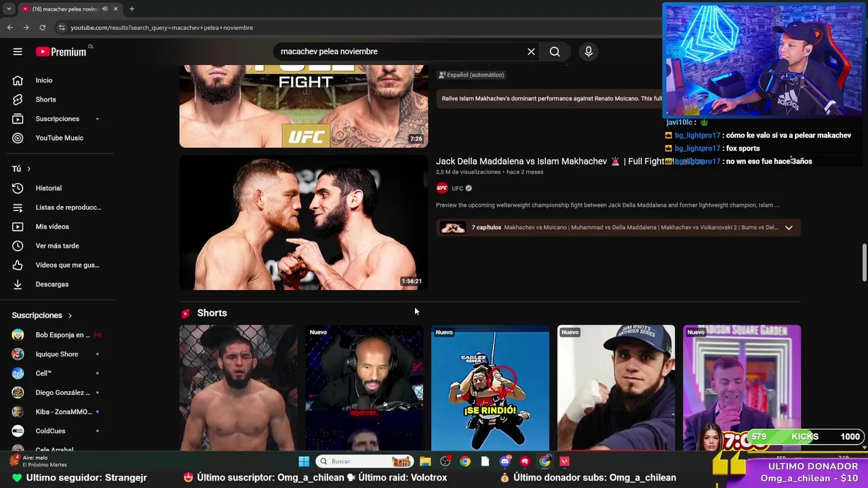Open Discord from taskbar
This screenshot has width=868, height=488.
click(505, 462)
